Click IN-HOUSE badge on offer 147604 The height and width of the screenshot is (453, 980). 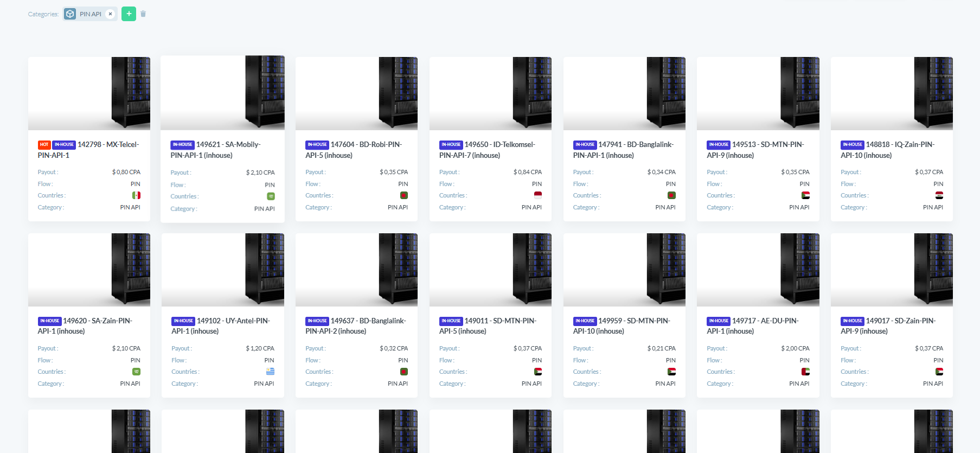click(x=317, y=145)
